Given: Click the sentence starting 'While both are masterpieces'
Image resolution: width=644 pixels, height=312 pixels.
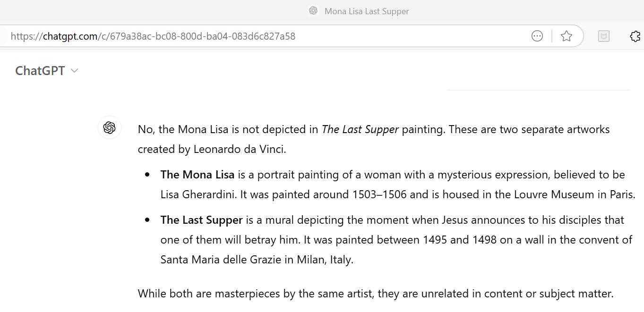Looking at the screenshot, I should tap(376, 294).
